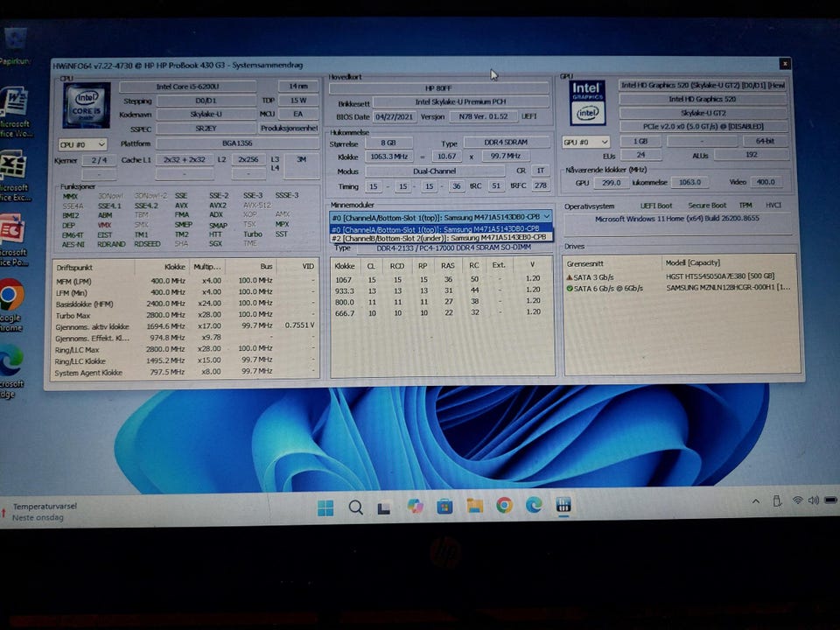Viewport: 840px width, 630px height.
Task: Show hidden system tray icons chevron
Action: point(756,501)
